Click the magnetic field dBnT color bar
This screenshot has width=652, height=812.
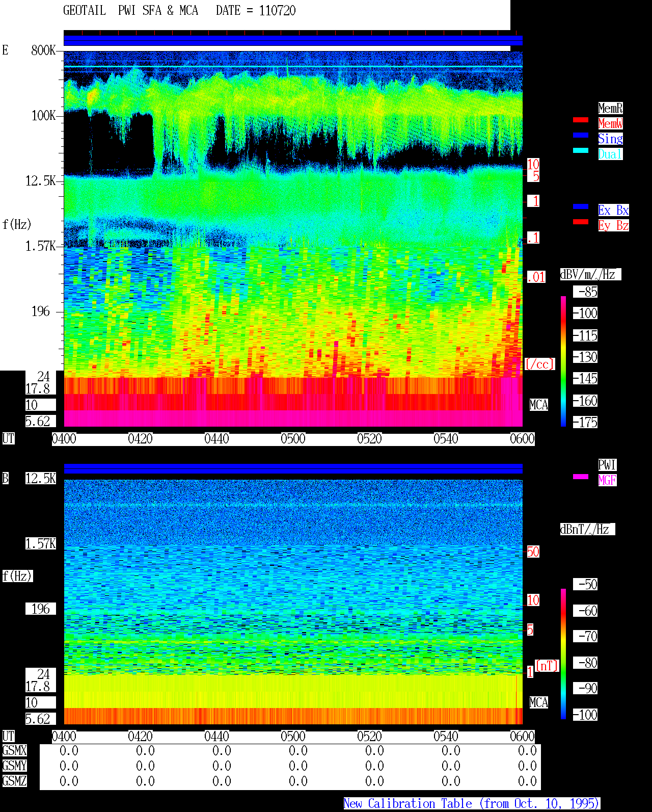point(563,654)
